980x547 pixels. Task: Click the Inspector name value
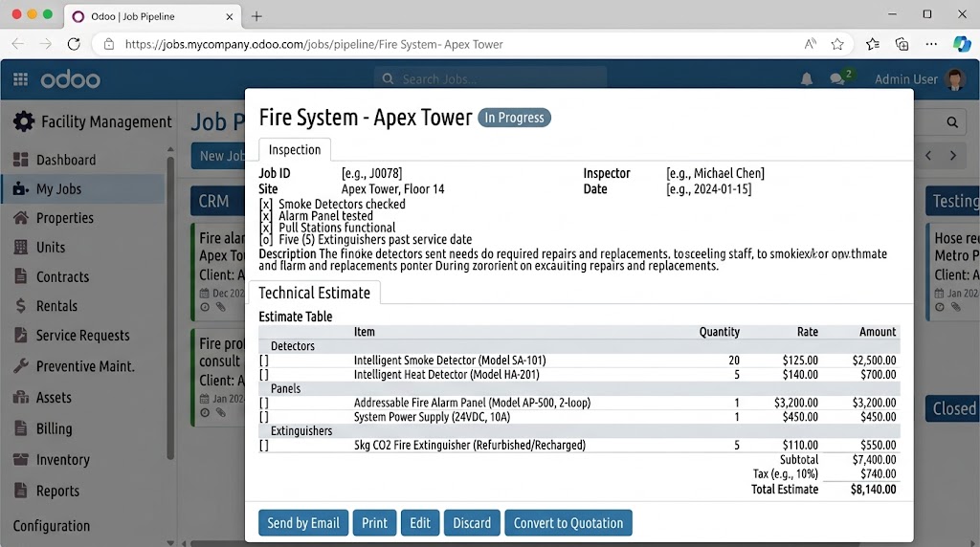(715, 173)
